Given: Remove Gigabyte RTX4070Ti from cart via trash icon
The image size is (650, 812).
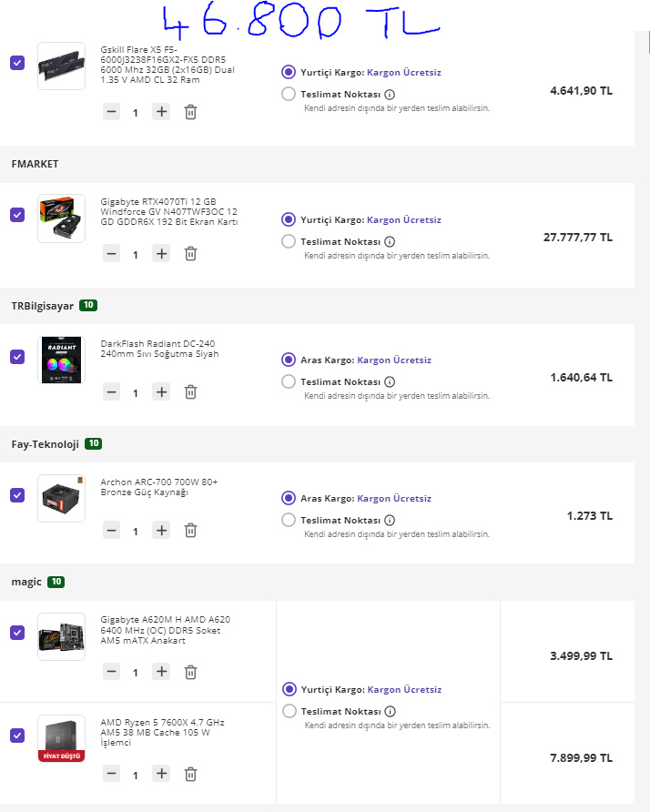Looking at the screenshot, I should pos(190,254).
